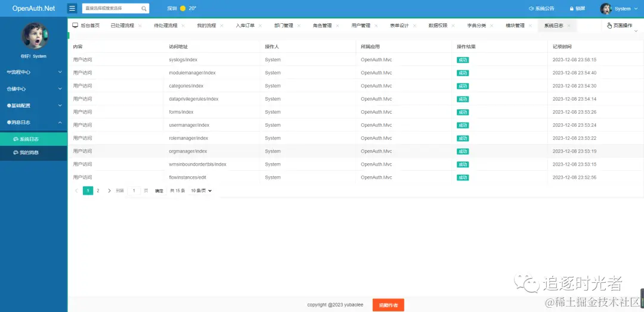Click the search magnifier icon
Screen dimensions: 644x312
[x=144, y=8]
